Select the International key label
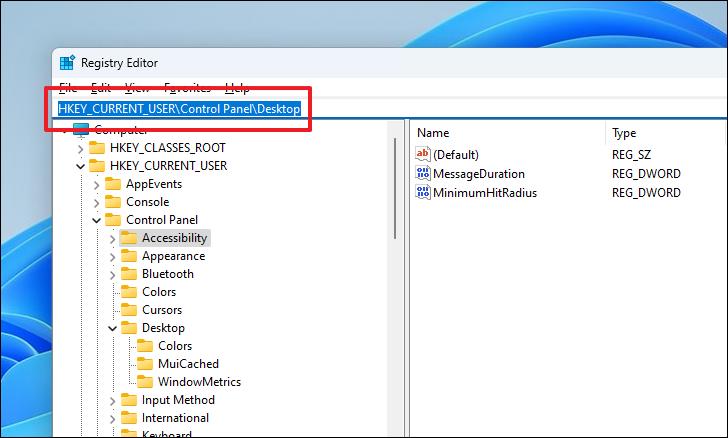The width and height of the screenshot is (728, 438). (x=175, y=418)
